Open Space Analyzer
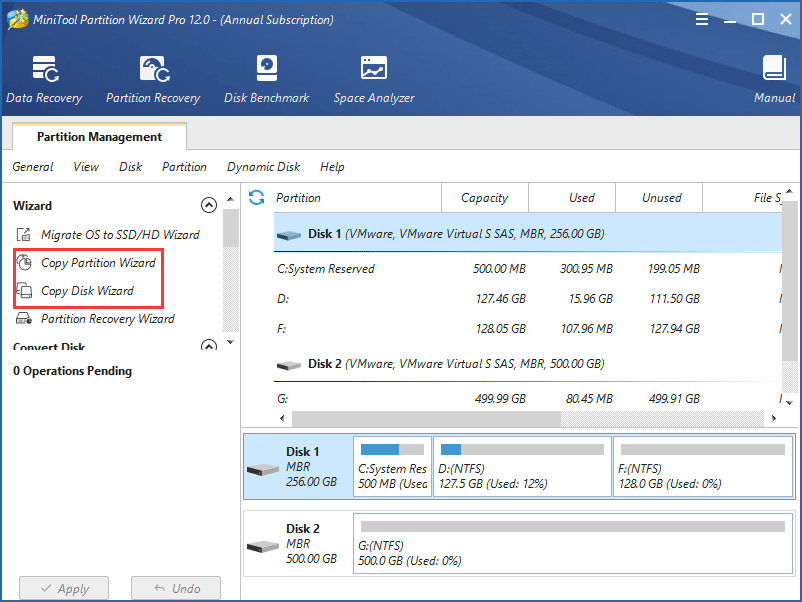Viewport: 802px width, 602px height. click(374, 80)
